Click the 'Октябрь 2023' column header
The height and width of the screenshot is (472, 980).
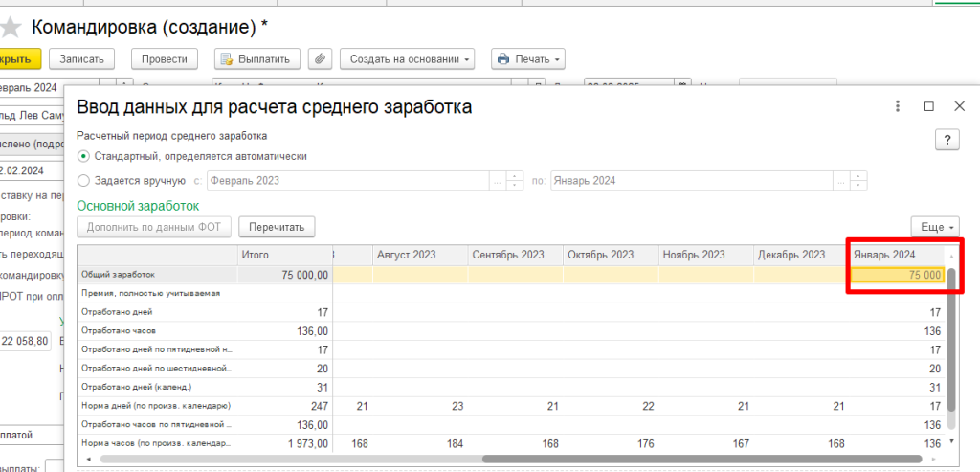(x=610, y=255)
